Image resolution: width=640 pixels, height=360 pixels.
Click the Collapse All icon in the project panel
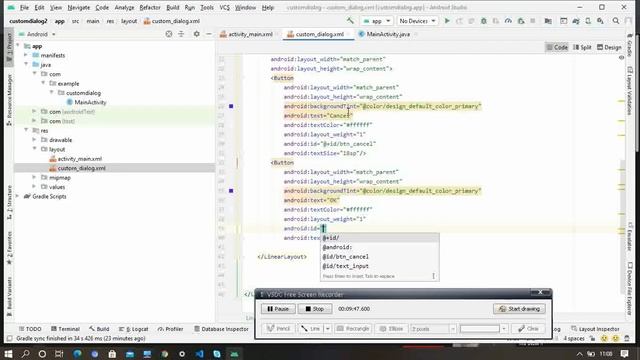tap(181, 34)
